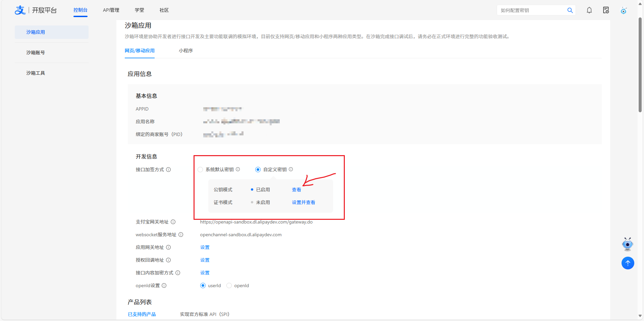Viewport: 644px width, 321px height.
Task: Show info icon for openId设置
Action: 164,285
